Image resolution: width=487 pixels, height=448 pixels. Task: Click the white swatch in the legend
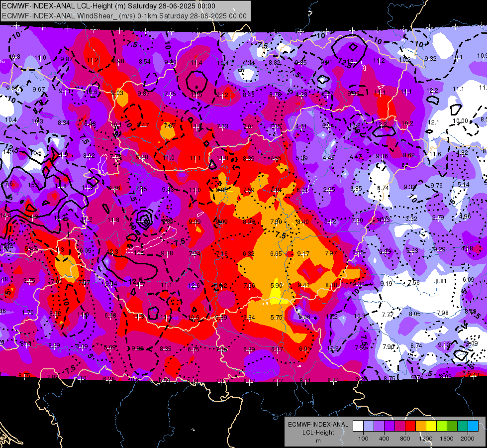[358, 426]
